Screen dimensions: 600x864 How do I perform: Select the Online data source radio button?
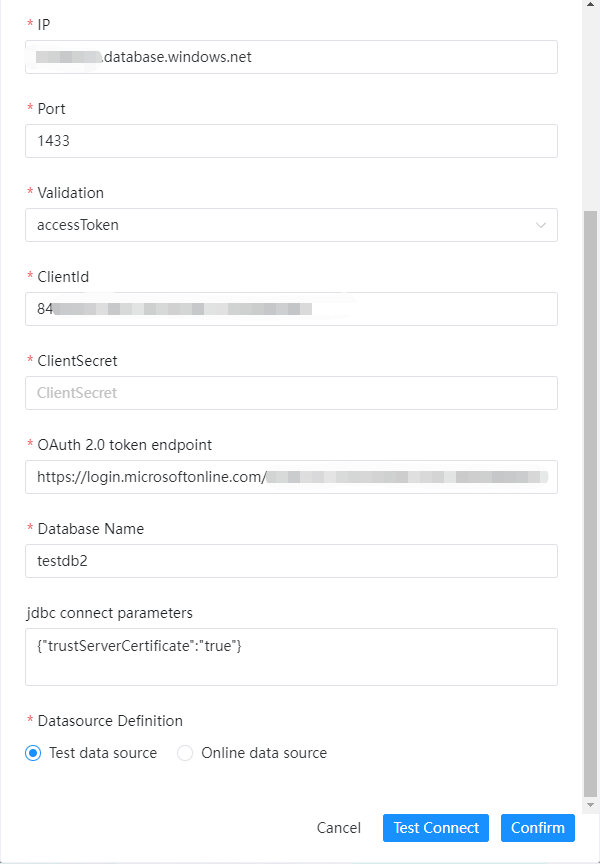coord(185,753)
